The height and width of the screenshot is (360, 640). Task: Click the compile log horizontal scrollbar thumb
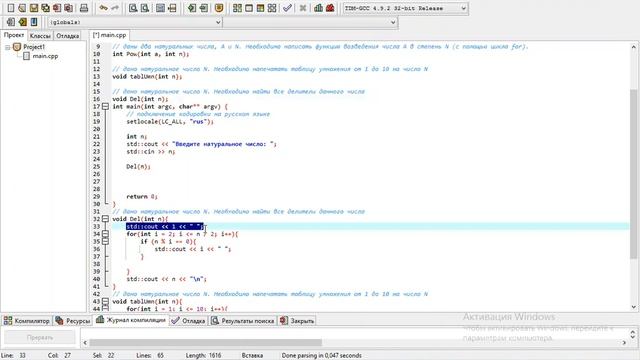(205, 342)
